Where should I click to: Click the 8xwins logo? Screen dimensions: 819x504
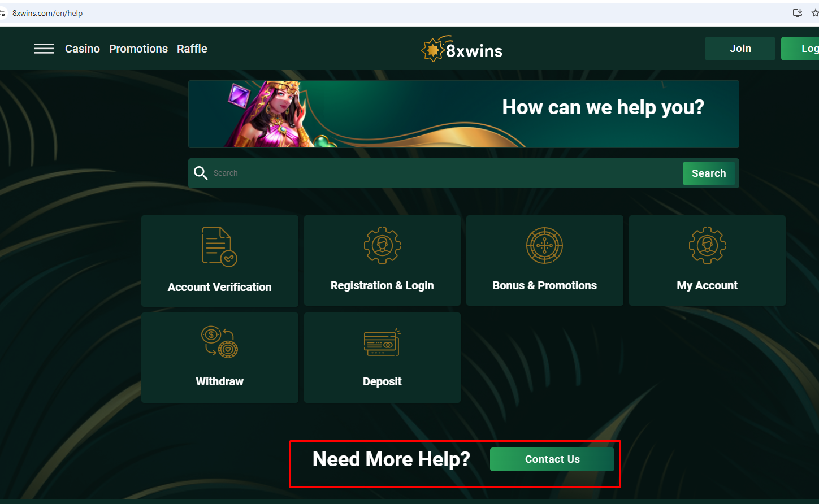[x=462, y=50]
